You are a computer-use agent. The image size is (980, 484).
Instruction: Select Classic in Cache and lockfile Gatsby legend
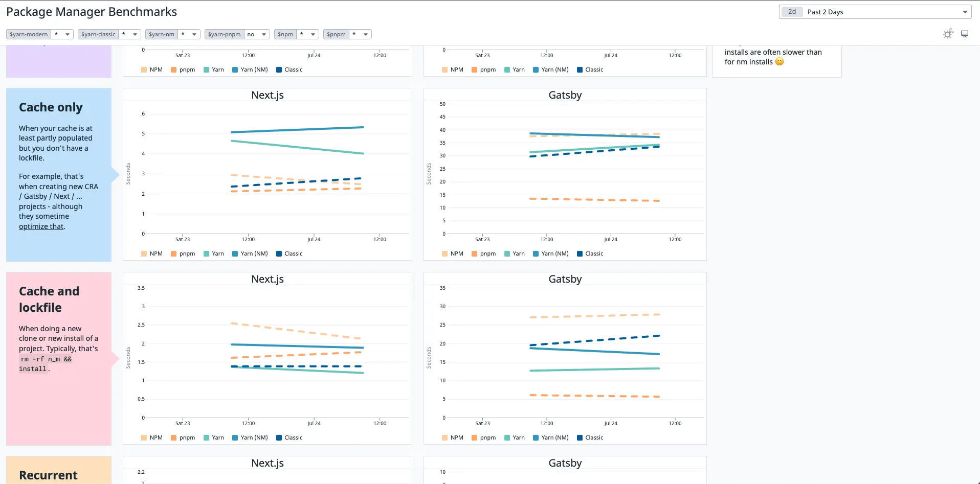[590, 437]
